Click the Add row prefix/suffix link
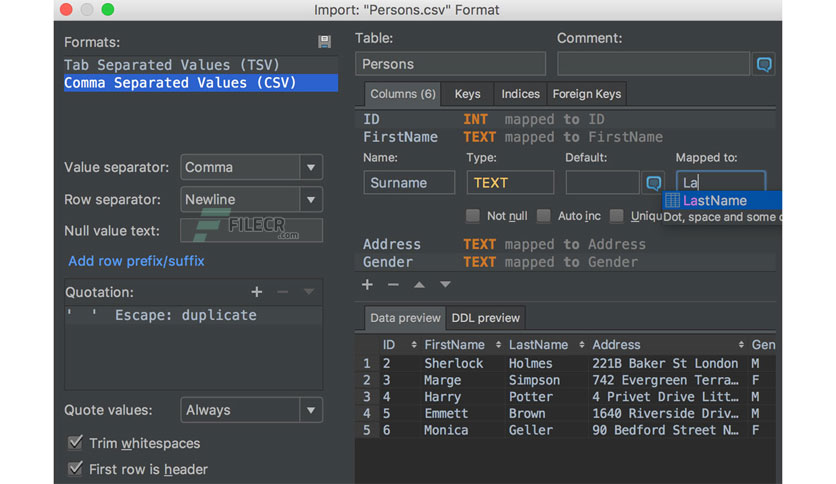This screenshot has height=484, width=836. point(136,261)
